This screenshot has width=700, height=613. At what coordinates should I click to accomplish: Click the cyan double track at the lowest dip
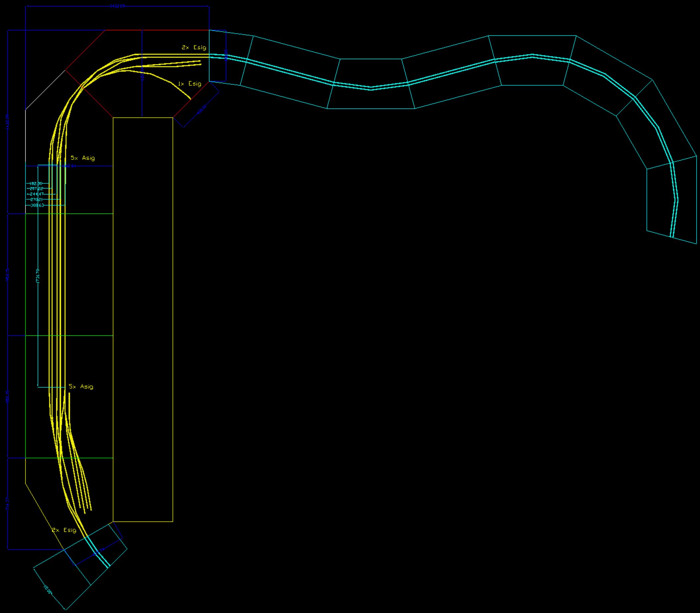pos(371,88)
